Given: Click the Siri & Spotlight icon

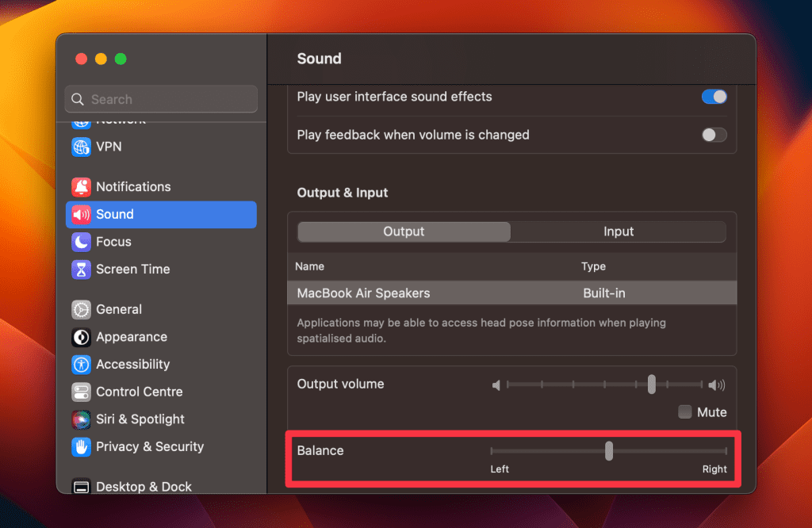Looking at the screenshot, I should [x=81, y=419].
